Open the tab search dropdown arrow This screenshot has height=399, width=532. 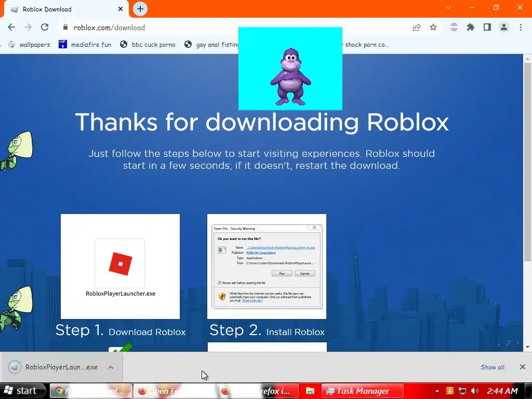click(448, 7)
